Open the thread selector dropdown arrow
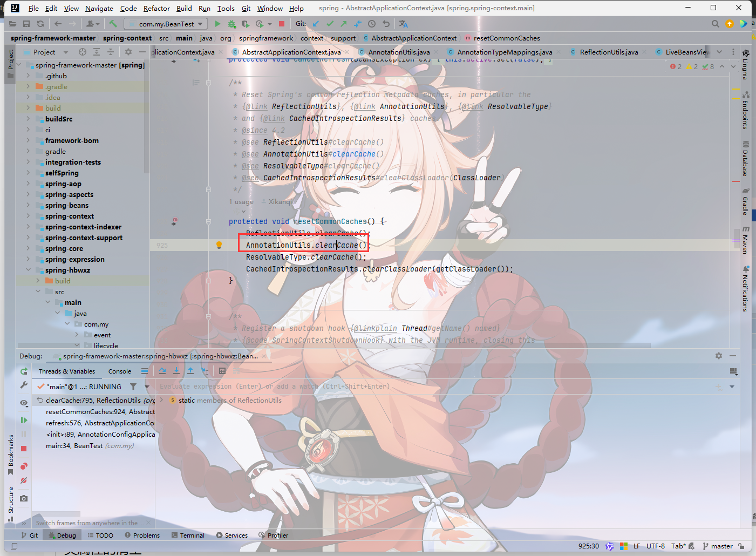The height and width of the screenshot is (556, 756). click(146, 387)
